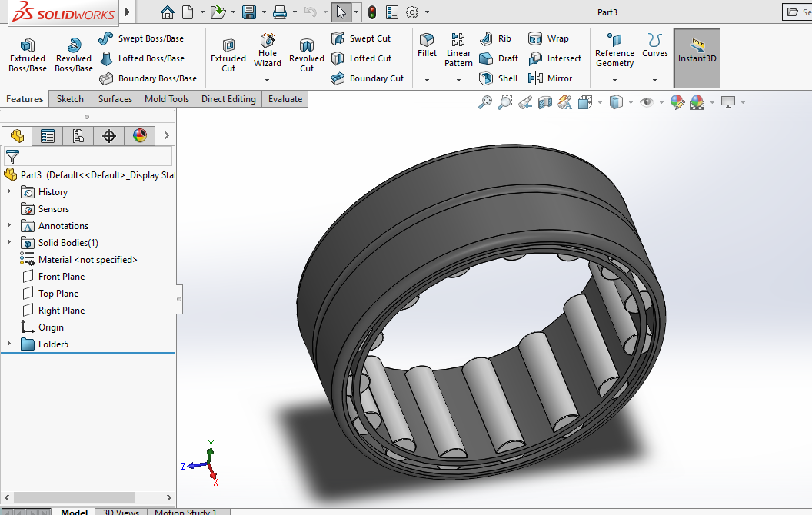Apply the Fillet tool
The width and height of the screenshot is (812, 515).
click(x=427, y=45)
